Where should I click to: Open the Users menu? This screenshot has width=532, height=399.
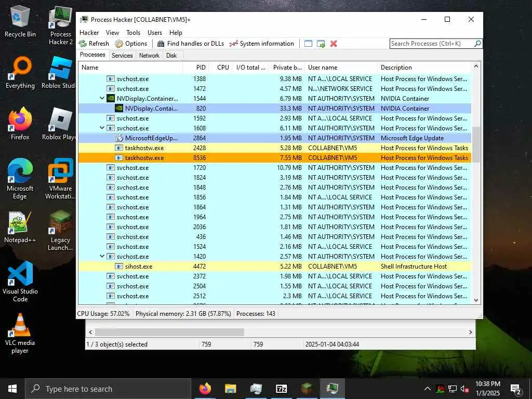(155, 33)
